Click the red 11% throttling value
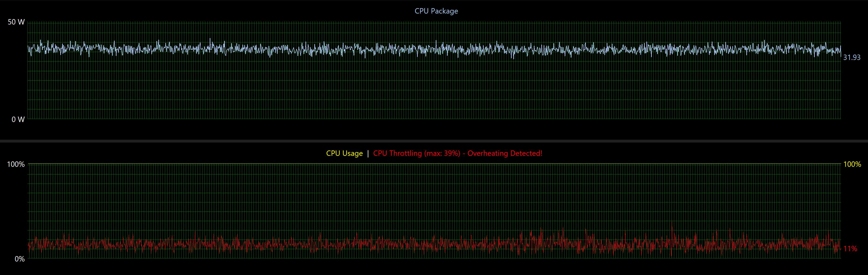868x275 pixels. point(850,249)
